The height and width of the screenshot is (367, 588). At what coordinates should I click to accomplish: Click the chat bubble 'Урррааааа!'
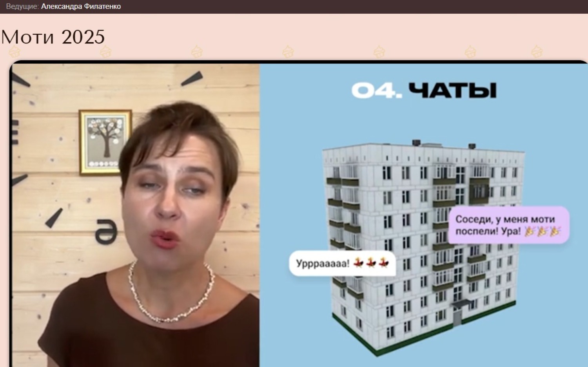point(342,263)
